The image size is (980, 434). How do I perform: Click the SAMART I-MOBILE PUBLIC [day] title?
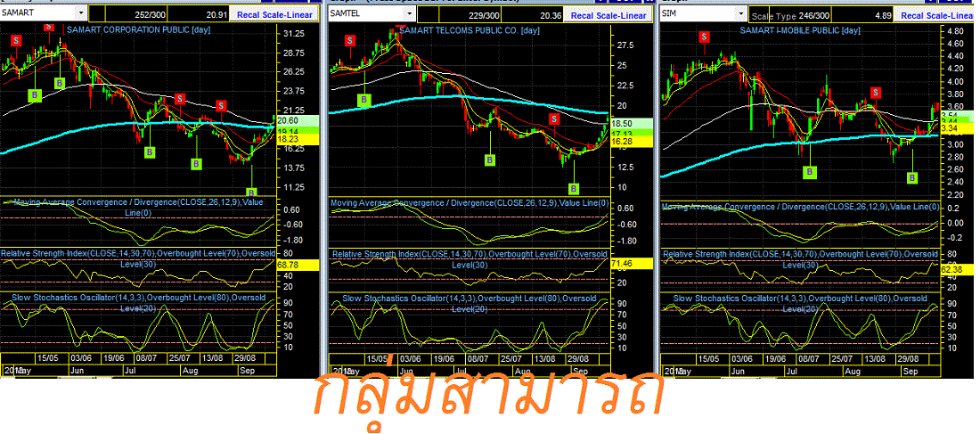point(800,30)
